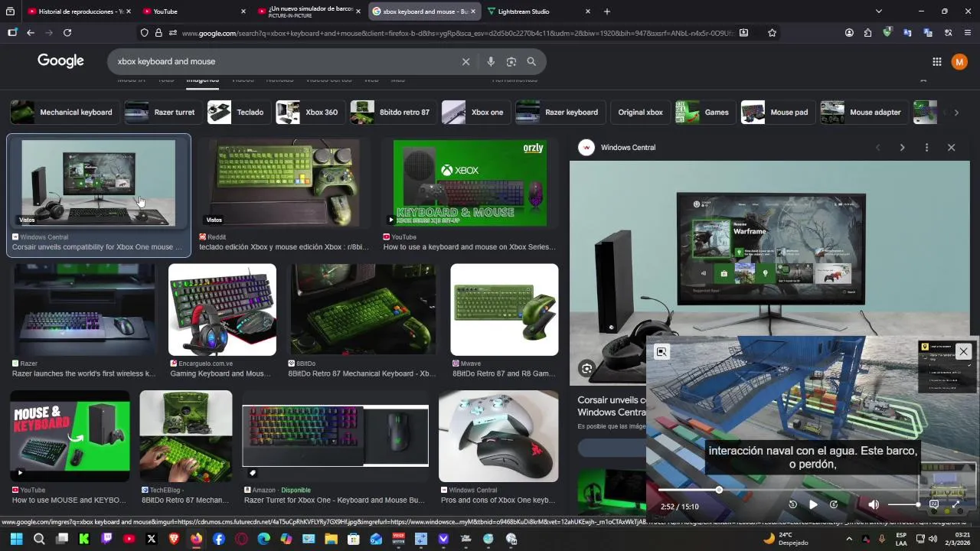980x551 pixels.
Task: Open a new browser tab
Action: click(607, 11)
